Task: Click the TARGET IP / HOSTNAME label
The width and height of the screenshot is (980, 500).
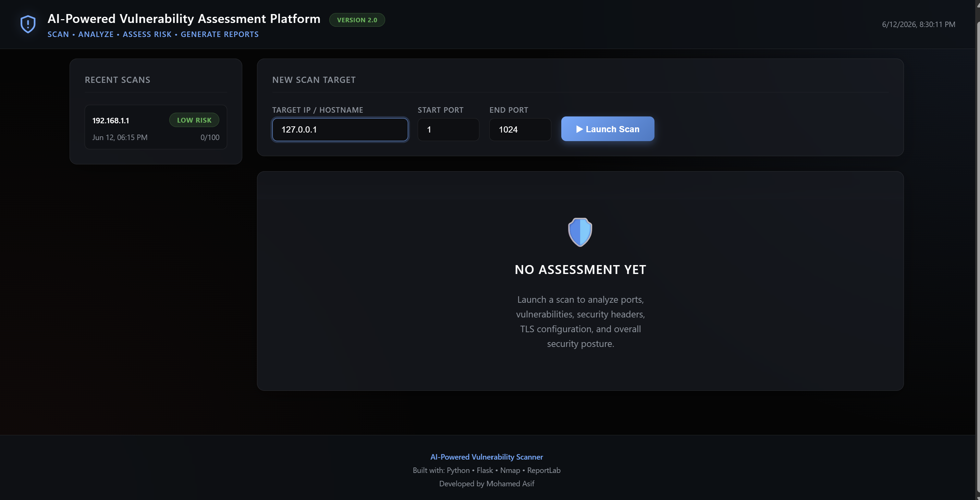Action: (318, 110)
